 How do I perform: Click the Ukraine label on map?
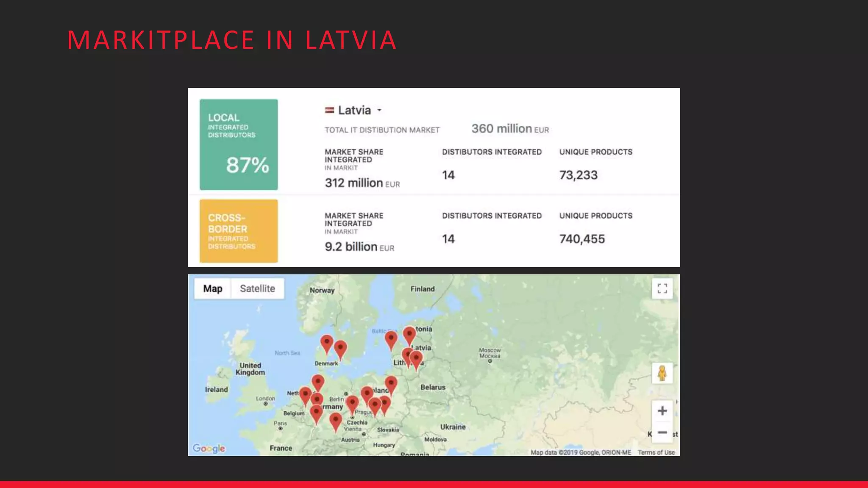point(453,427)
